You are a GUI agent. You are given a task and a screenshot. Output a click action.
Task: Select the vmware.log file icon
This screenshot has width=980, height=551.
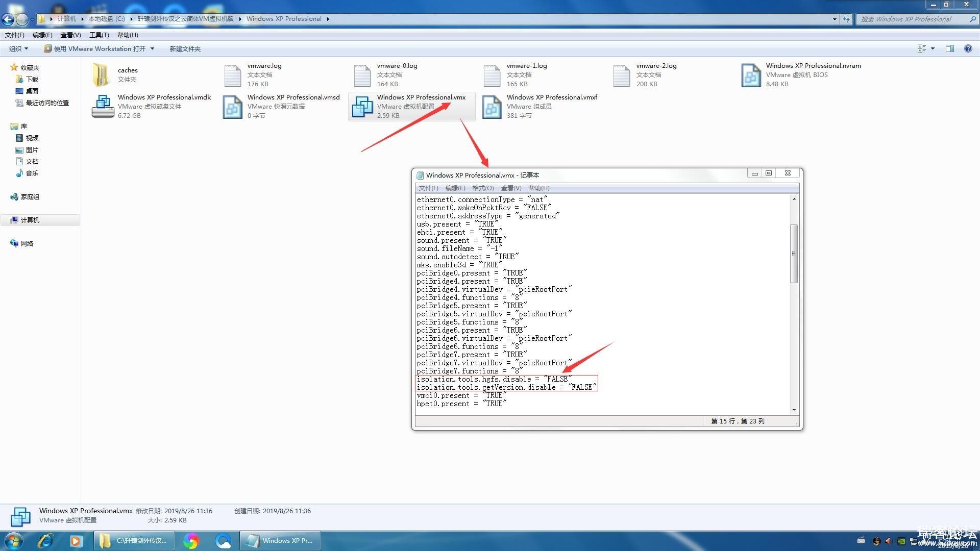[x=233, y=76]
